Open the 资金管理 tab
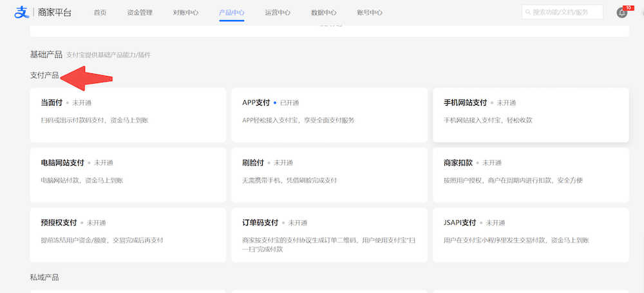This screenshot has width=644, height=293. pos(140,12)
